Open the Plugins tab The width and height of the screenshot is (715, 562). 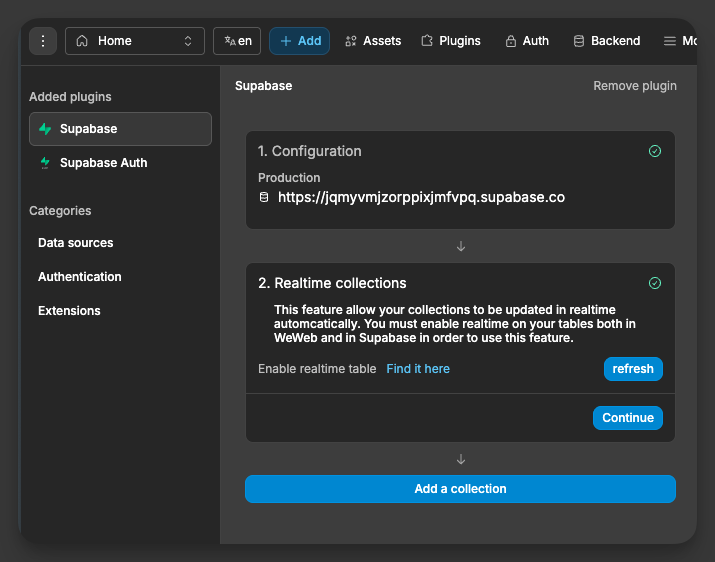[451, 41]
